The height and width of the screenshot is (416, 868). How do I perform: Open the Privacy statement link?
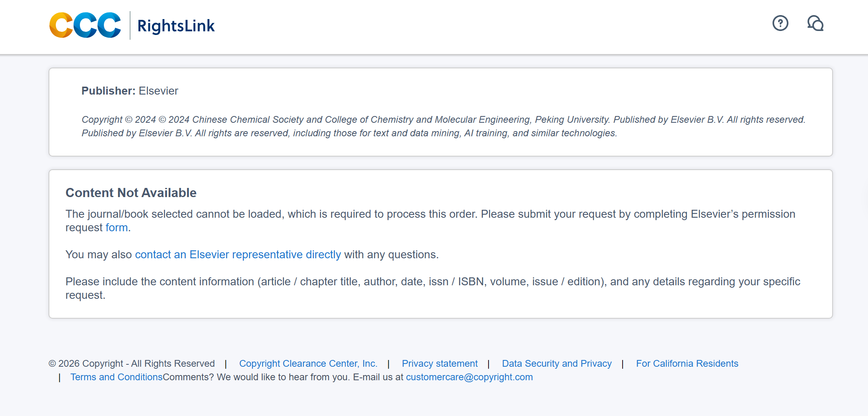tap(440, 364)
